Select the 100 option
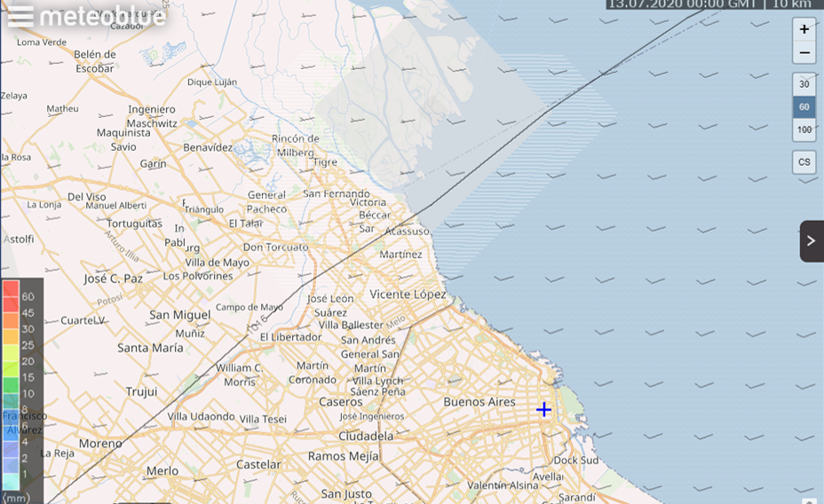Image resolution: width=824 pixels, height=504 pixels. pyautogui.click(x=804, y=130)
